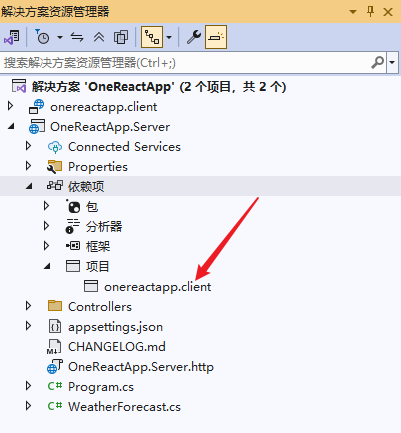
Task: Open the window position dropdown arrow
Action: pyautogui.click(x=353, y=12)
